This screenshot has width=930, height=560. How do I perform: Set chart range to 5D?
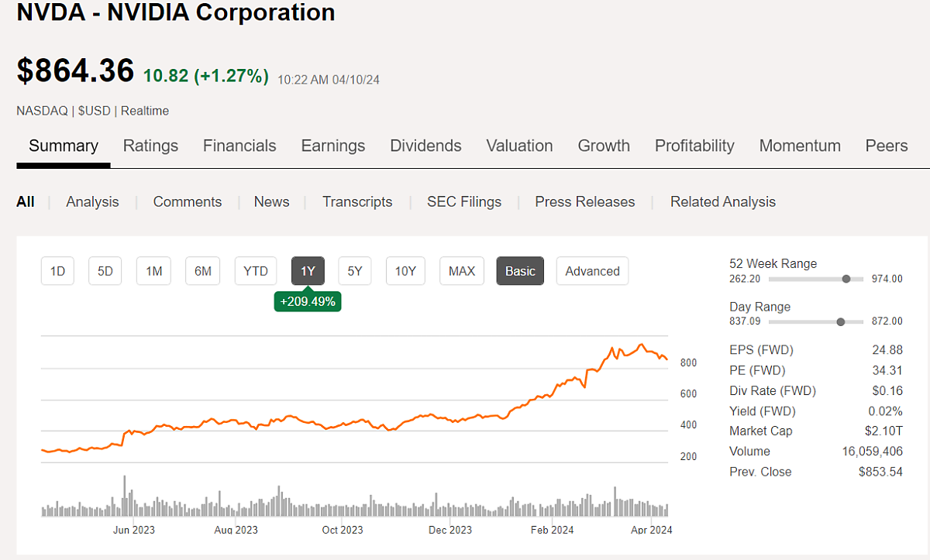click(x=105, y=271)
